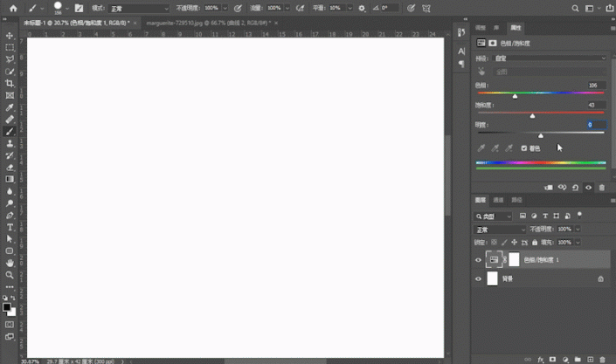Select the Crop tool

tap(10, 83)
